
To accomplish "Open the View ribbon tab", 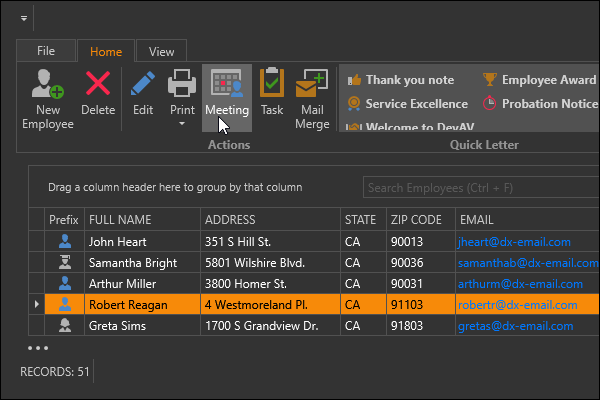I will coord(161,51).
